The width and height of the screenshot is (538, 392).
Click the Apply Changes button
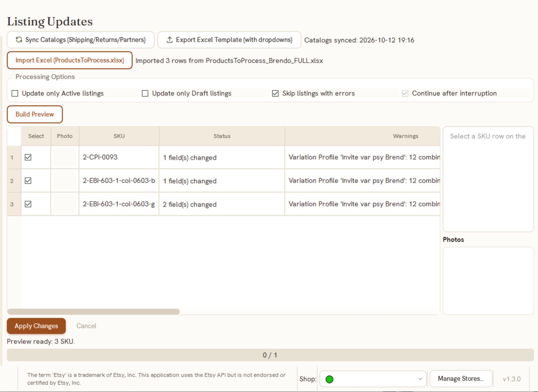pyautogui.click(x=36, y=326)
